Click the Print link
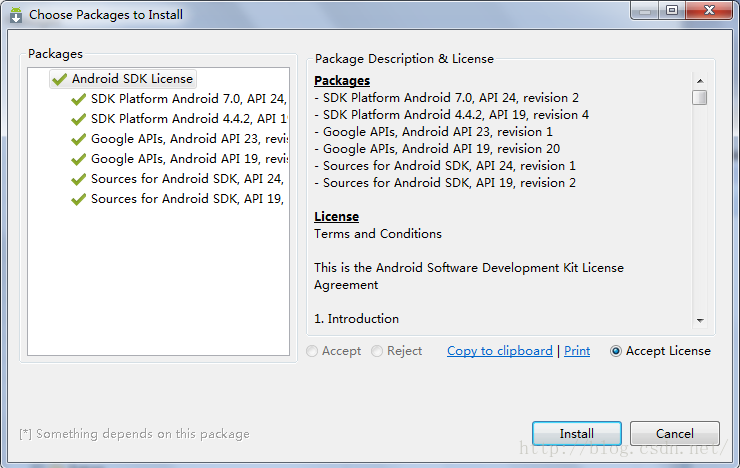Screen dimensions: 740x468 click(x=577, y=351)
